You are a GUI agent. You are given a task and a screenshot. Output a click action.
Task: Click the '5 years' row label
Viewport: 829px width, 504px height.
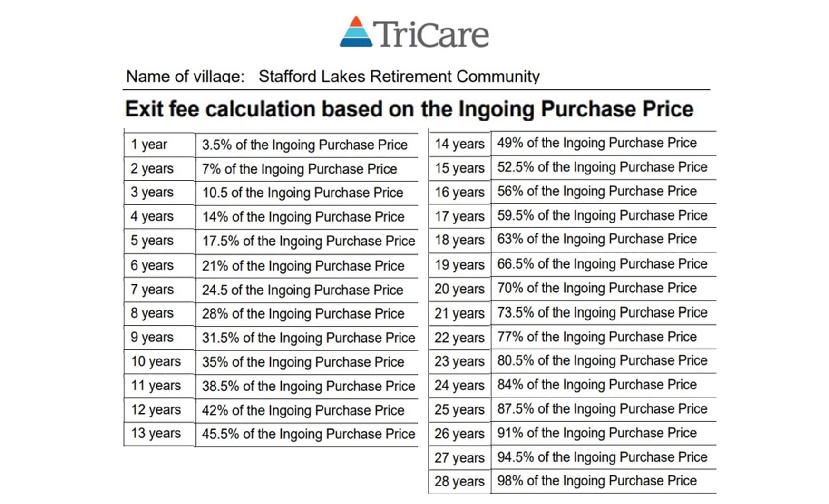152,241
